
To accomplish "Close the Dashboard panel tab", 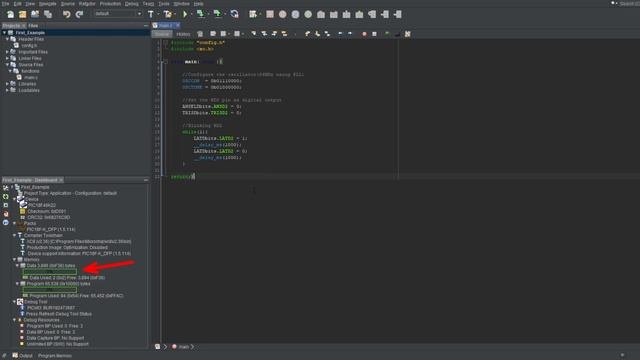I will (x=61, y=180).
